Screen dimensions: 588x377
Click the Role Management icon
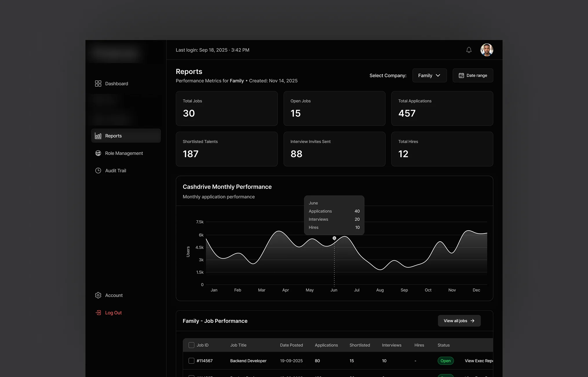pyautogui.click(x=98, y=153)
